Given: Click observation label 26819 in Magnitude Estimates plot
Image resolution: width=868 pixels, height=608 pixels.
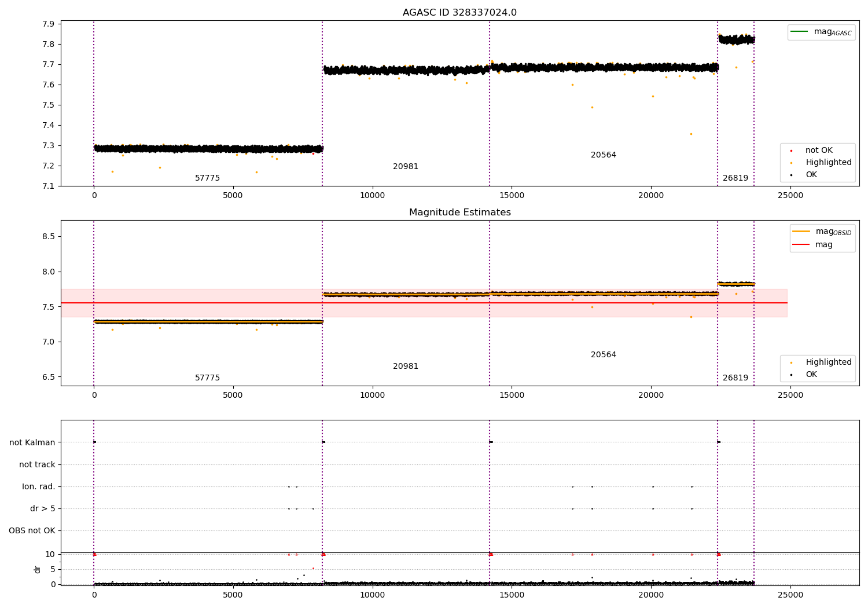Looking at the screenshot, I should coord(735,378).
